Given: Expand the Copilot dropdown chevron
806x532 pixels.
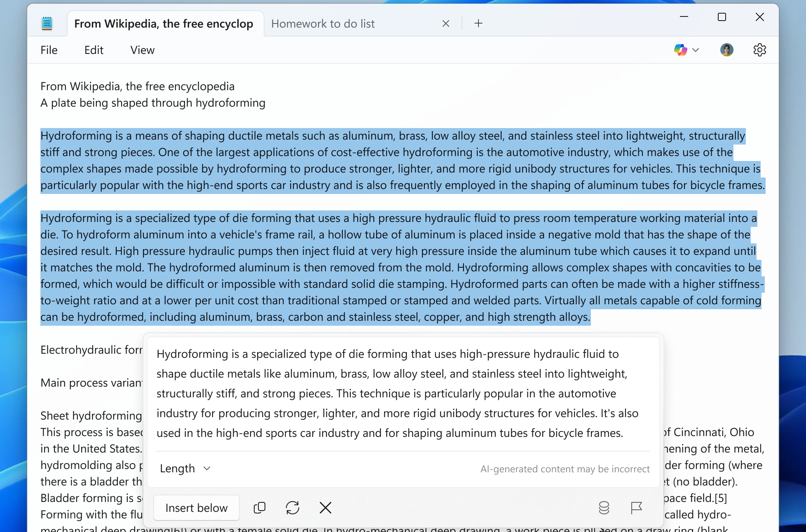Looking at the screenshot, I should 696,50.
